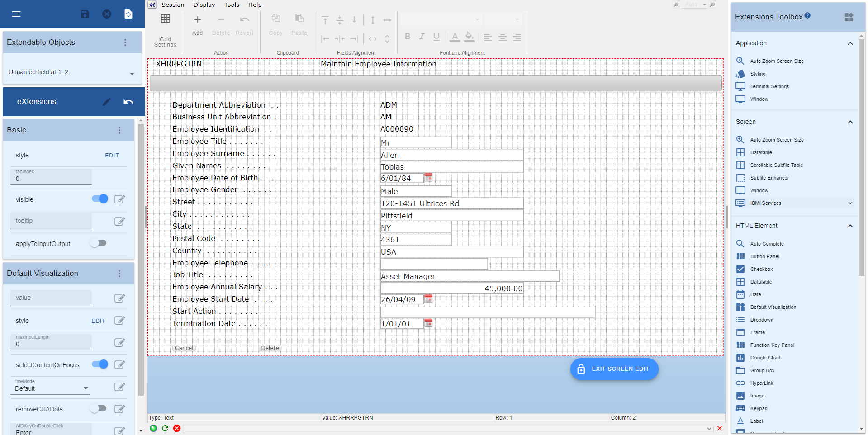The height and width of the screenshot is (435, 868).
Task: Expand the IBMi Services item
Action: 850,203
